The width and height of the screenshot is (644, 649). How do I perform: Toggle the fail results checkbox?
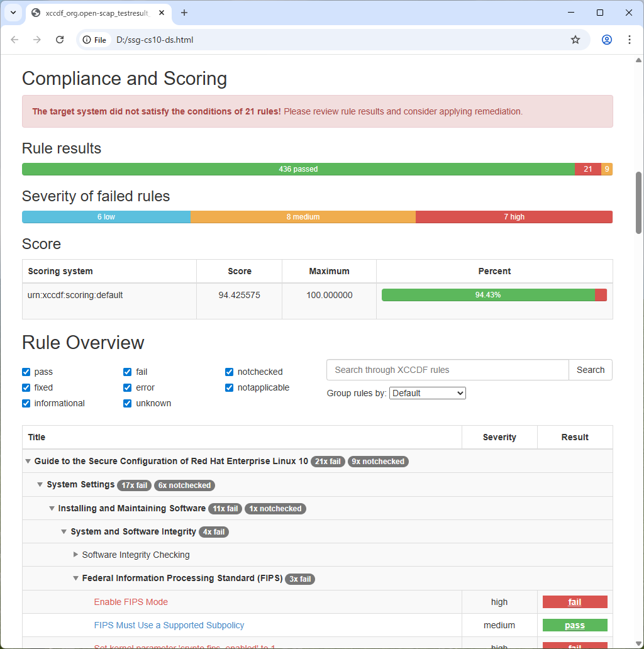click(128, 372)
